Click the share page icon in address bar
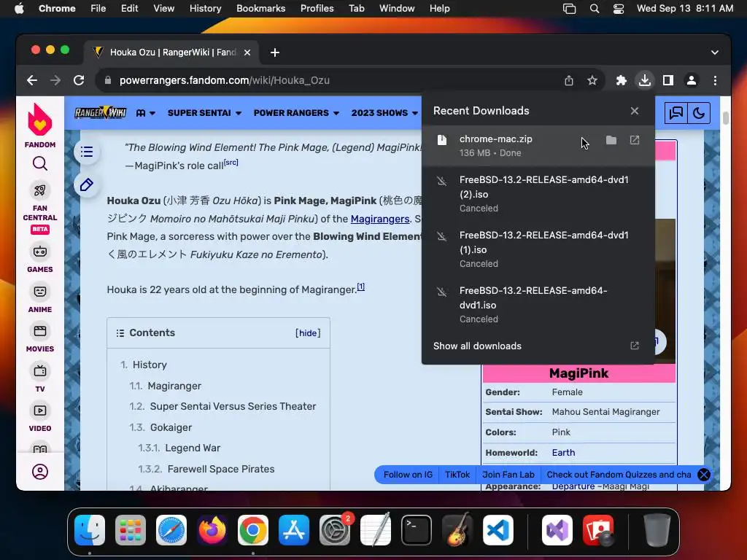Image resolution: width=747 pixels, height=560 pixels. pyautogui.click(x=569, y=80)
